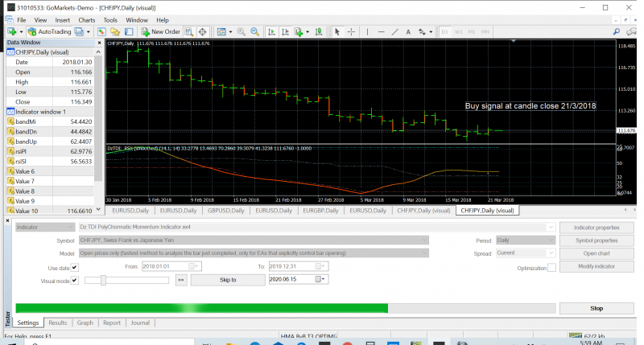This screenshot has height=345, width=644.
Task: Switch to the Results tab
Action: 58,322
